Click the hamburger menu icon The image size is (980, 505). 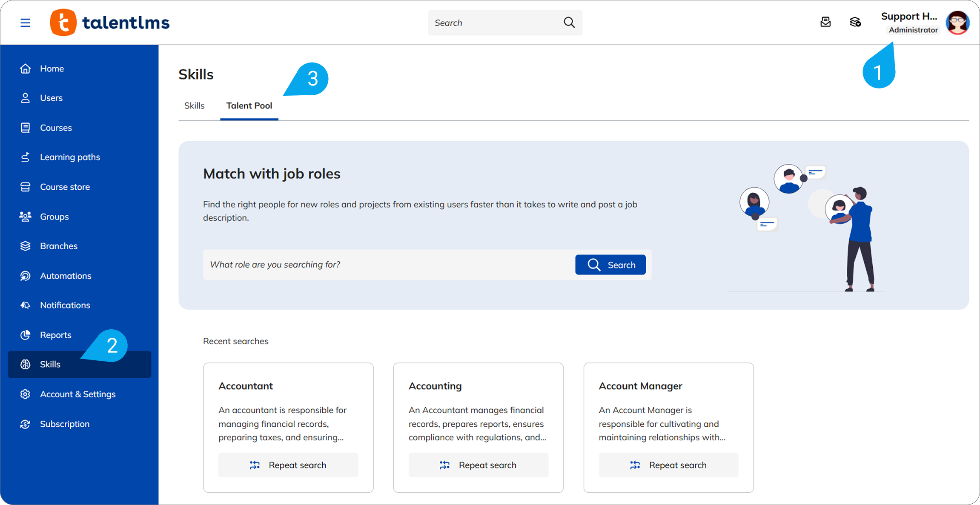pos(25,23)
